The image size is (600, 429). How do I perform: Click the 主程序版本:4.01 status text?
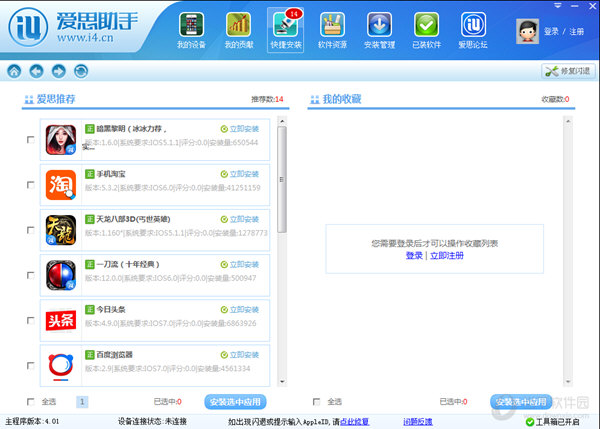[32, 422]
